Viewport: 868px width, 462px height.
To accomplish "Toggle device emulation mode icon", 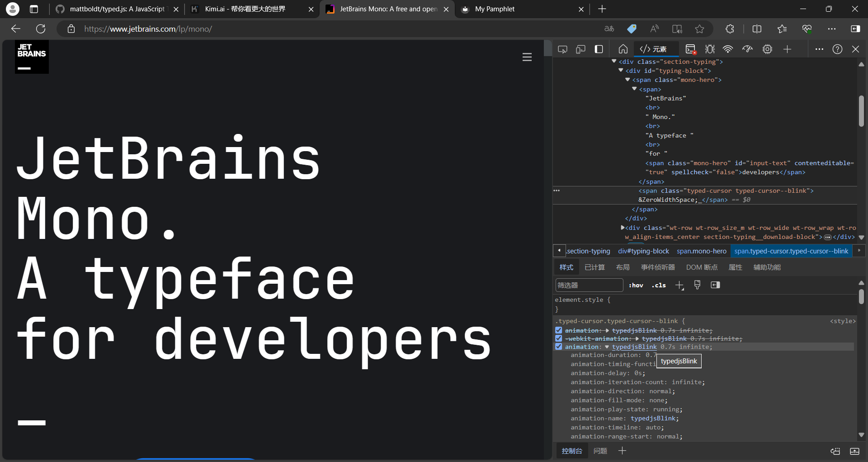I will pyautogui.click(x=580, y=49).
